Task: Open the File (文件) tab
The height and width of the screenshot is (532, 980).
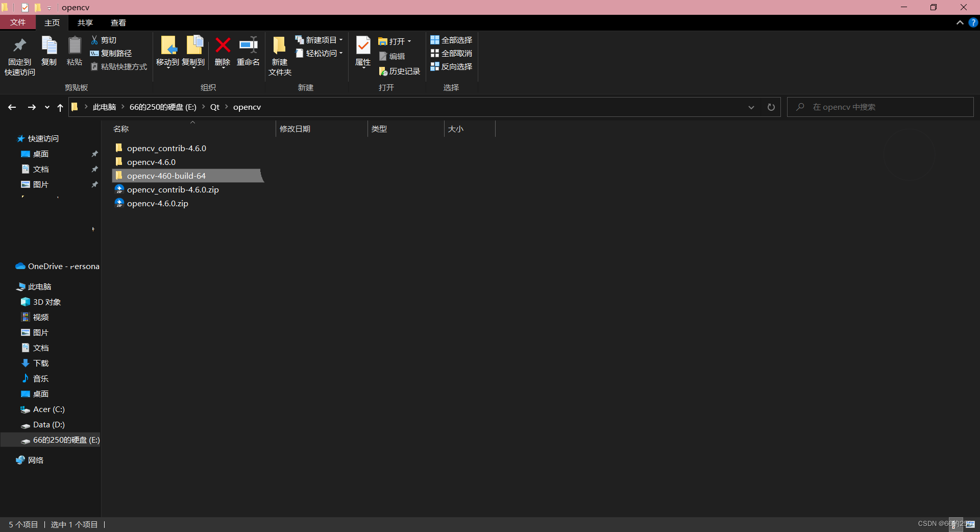Action: click(x=18, y=22)
